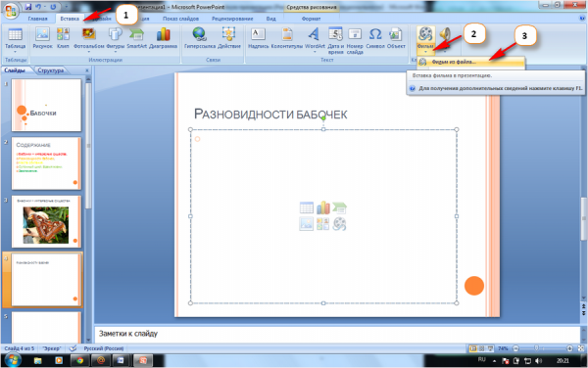This screenshot has height=368, width=588.
Task: Open the dropdown arrow under Фильм
Action: pos(425,52)
